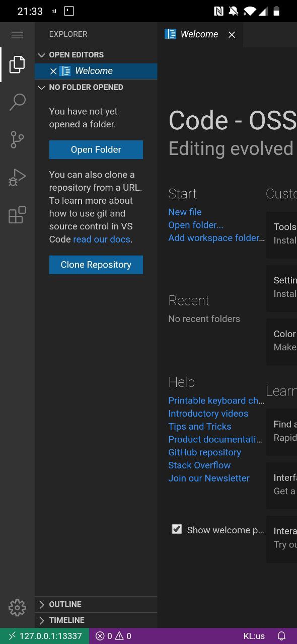Click the Open Folder button
This screenshot has height=644, width=297.
pyautogui.click(x=96, y=150)
